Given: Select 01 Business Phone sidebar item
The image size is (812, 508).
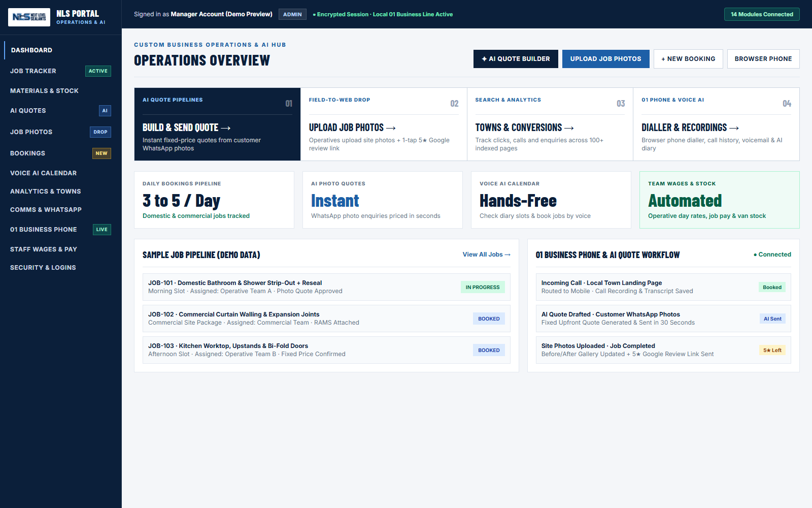Looking at the screenshot, I should (61, 230).
